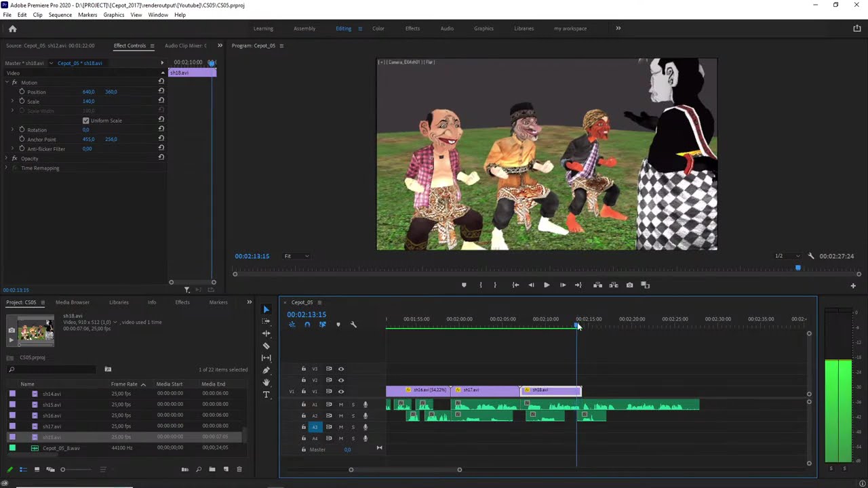Enable voice-over record on A4

365,438
